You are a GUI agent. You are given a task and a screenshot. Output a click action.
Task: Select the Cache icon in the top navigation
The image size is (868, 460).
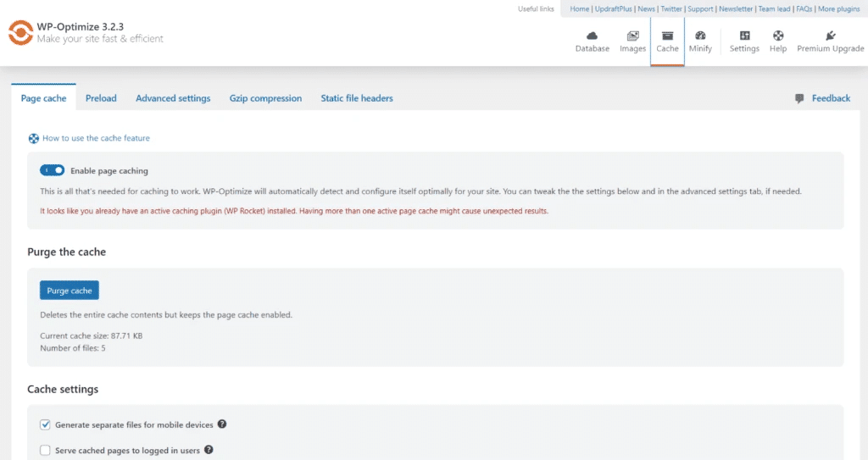667,36
